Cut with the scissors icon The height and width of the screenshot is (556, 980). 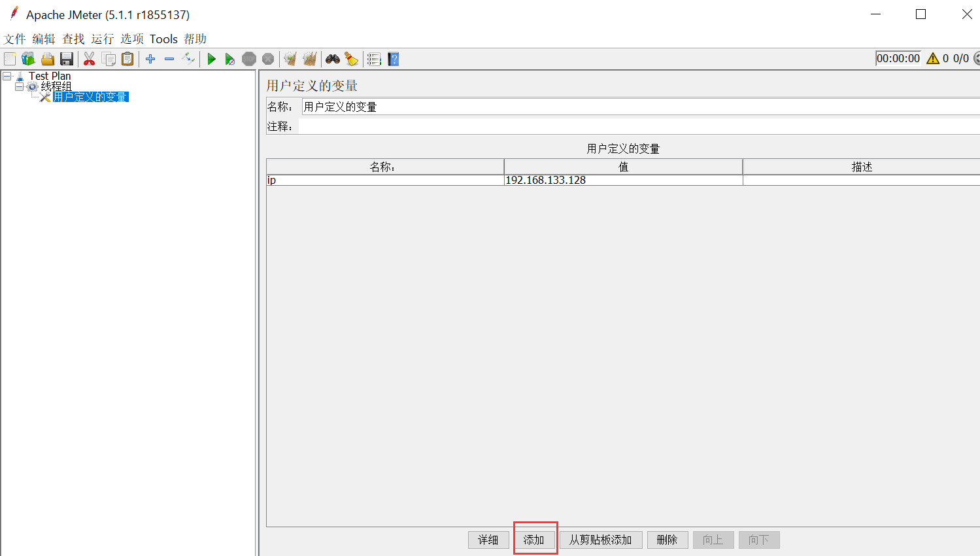pos(90,59)
